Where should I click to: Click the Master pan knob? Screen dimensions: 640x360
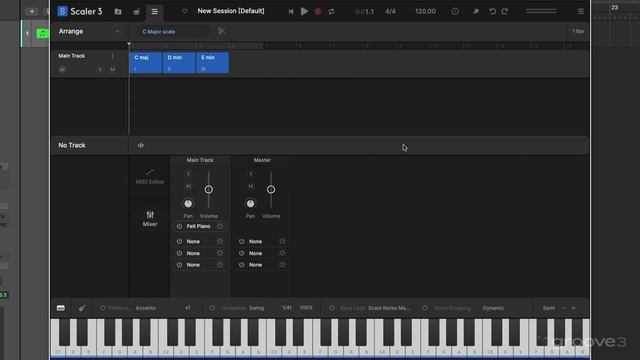[251, 203]
